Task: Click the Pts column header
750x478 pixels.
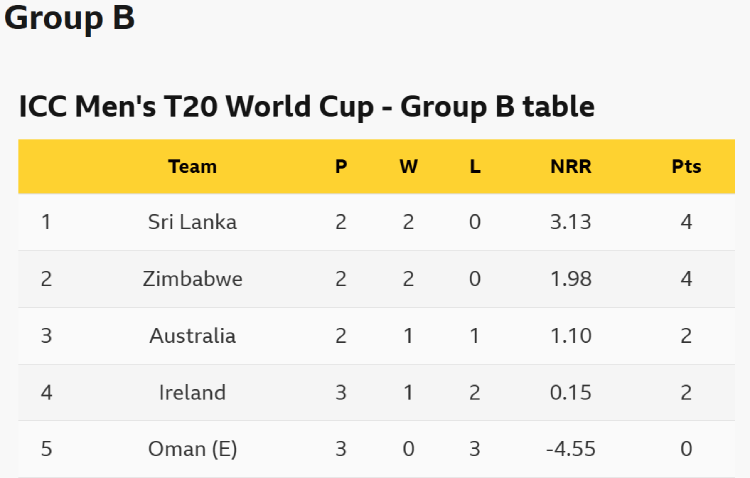Action: click(686, 167)
